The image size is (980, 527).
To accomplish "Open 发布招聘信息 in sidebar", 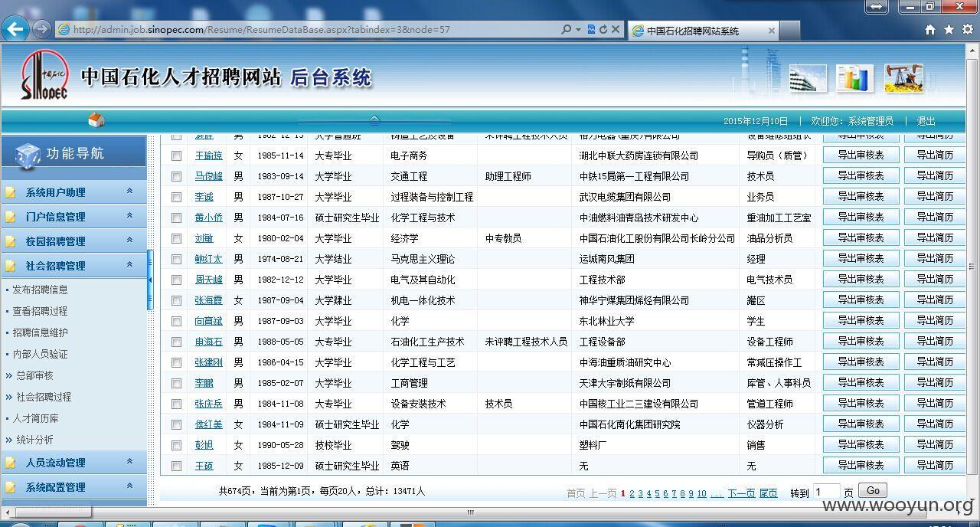I will coord(40,290).
